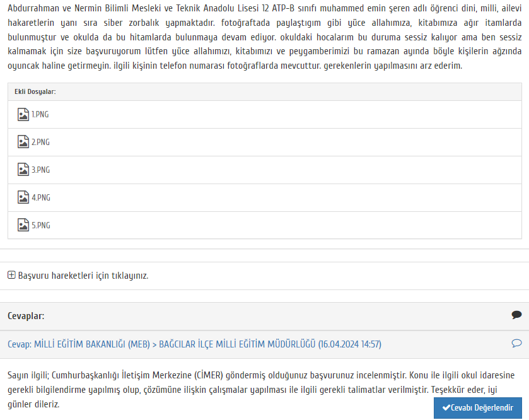This screenshot has height=420, width=529.
Task: Open the 2.PNG attachment filename
Action: (40, 143)
